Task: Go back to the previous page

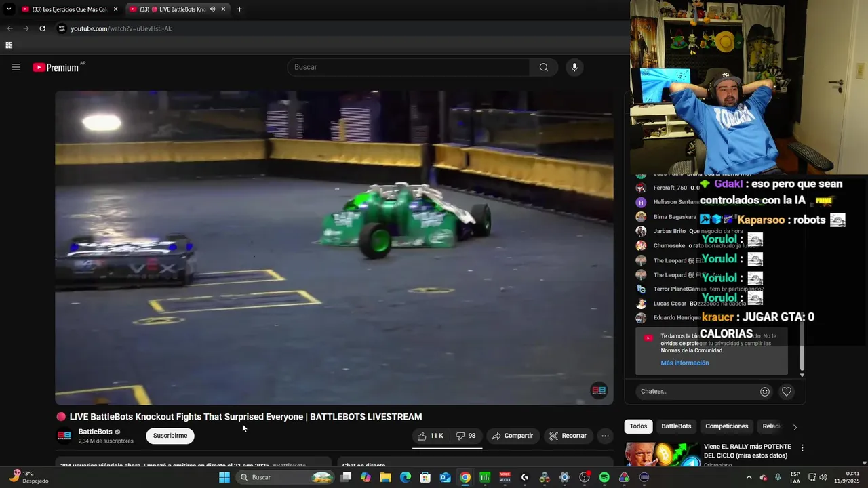Action: 9,28
